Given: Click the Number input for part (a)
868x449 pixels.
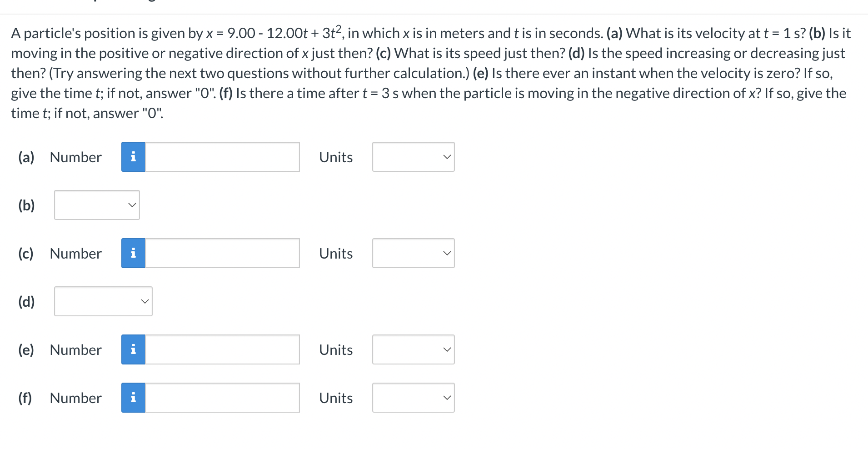Looking at the screenshot, I should pos(222,157).
